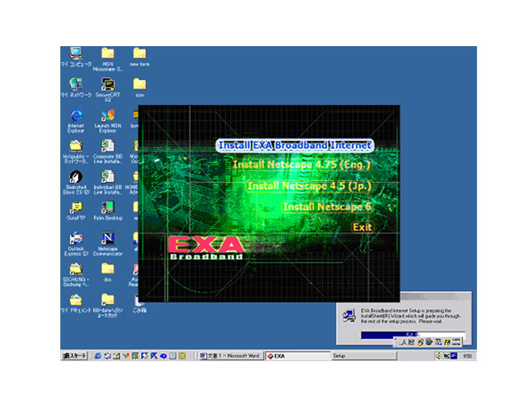Click Install Netscape 6 option
Screen dimensions: 532x402
pyautogui.click(x=326, y=207)
